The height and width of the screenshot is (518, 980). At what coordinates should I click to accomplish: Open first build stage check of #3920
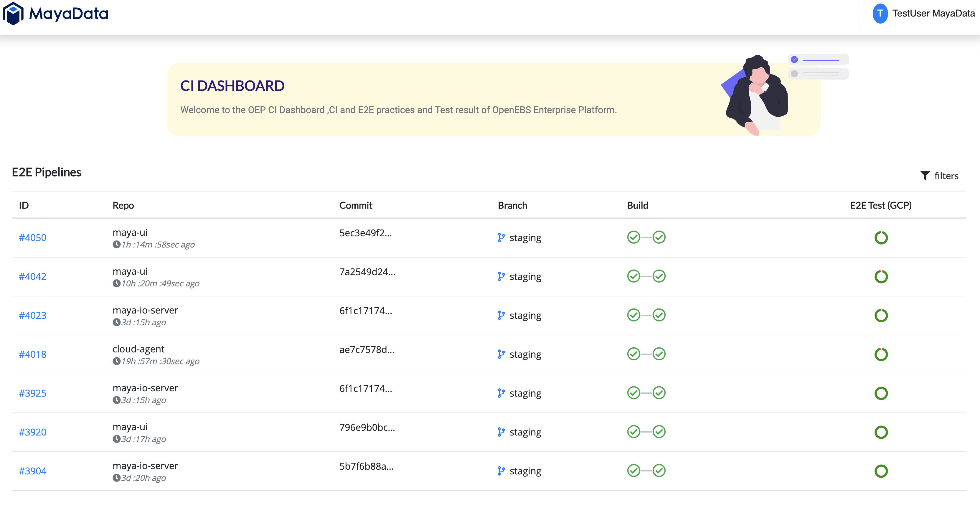click(x=633, y=432)
